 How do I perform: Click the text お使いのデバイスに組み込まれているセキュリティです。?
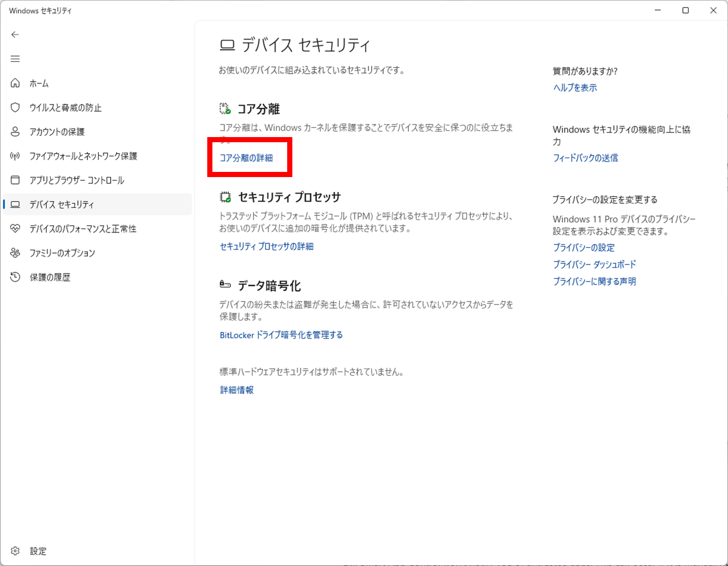point(312,70)
